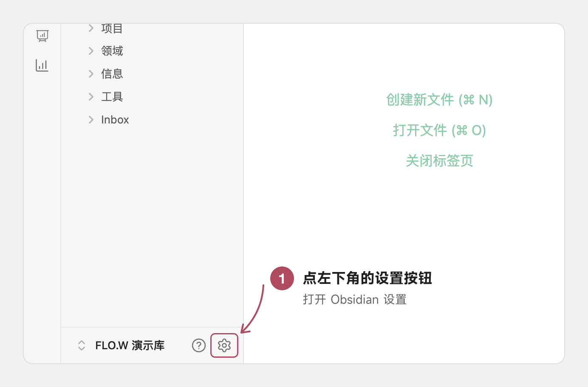Select the 项目 folder name
The height and width of the screenshot is (387, 588).
[x=112, y=28]
